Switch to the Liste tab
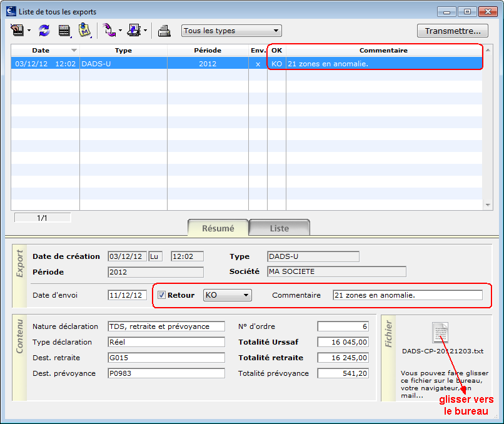The height and width of the screenshot is (424, 504). (x=280, y=228)
